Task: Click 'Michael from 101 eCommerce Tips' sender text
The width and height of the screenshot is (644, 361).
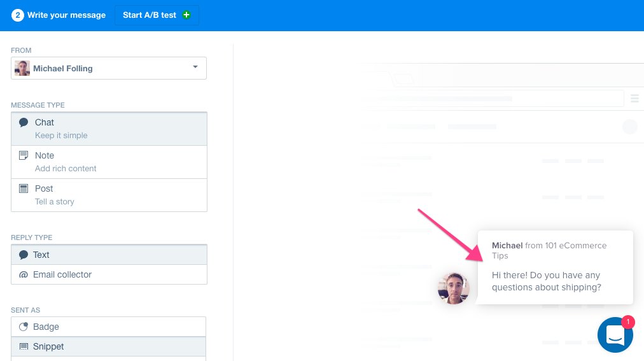Action: (x=549, y=250)
